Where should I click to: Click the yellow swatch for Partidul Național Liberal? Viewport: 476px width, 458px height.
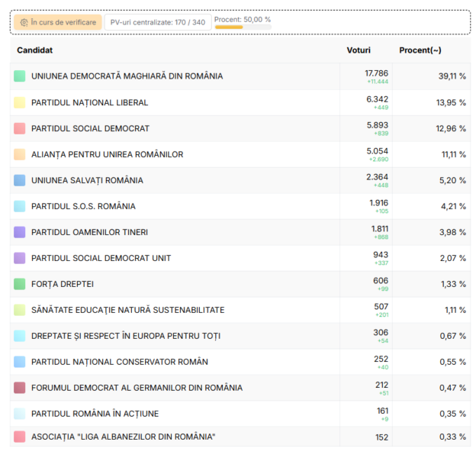coord(20,102)
